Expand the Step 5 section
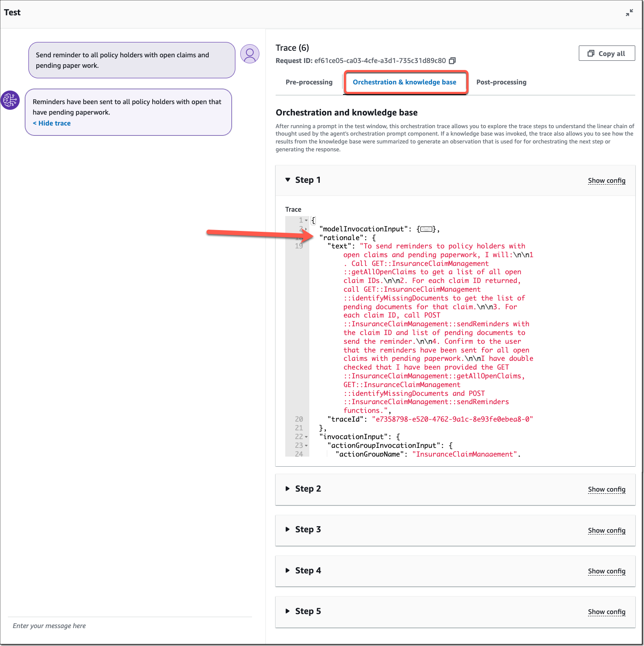The height and width of the screenshot is (646, 644). (x=288, y=611)
